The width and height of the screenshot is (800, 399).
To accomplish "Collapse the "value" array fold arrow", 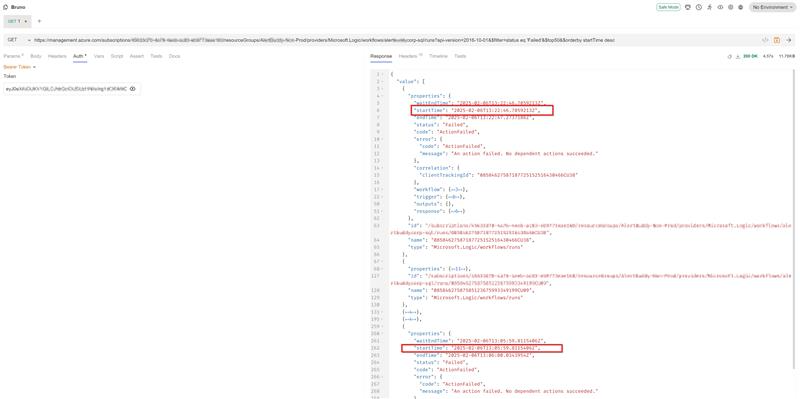I will 383,81.
